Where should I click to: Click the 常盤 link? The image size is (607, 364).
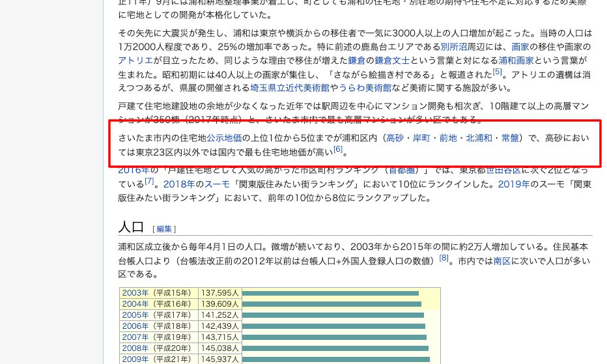[510, 137]
